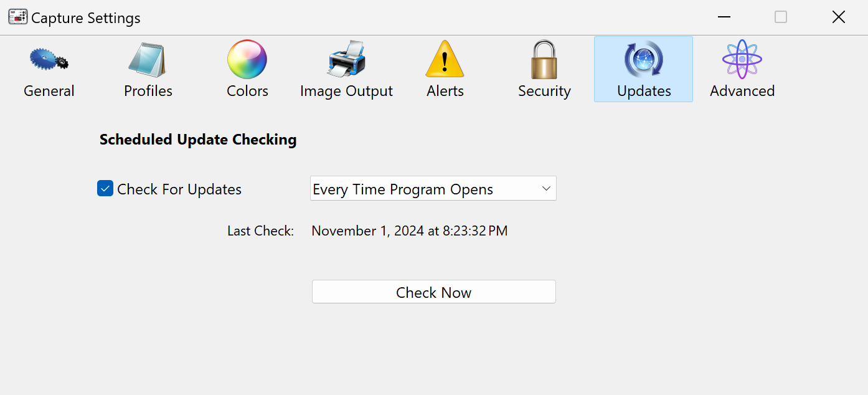The width and height of the screenshot is (868, 395).
Task: Click the color wheel Colors icon
Action: [247, 60]
